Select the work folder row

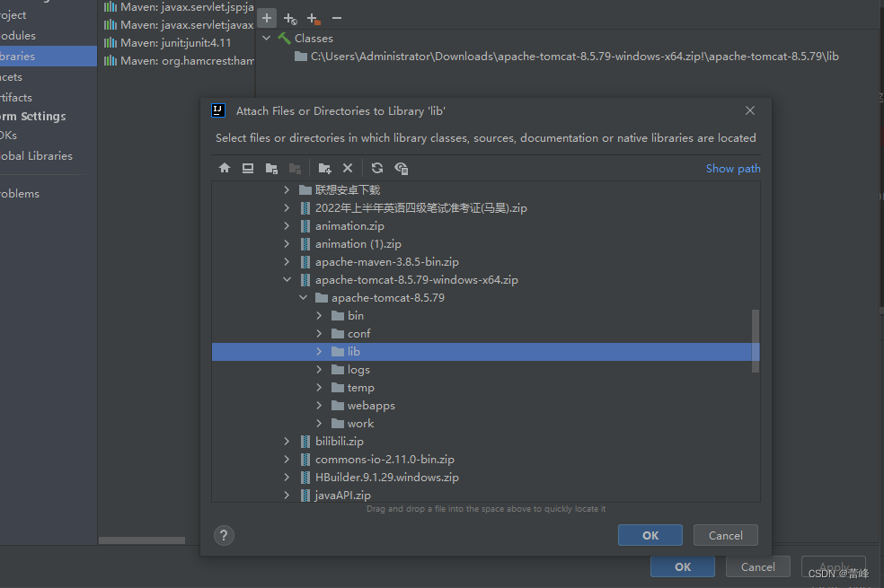point(485,424)
